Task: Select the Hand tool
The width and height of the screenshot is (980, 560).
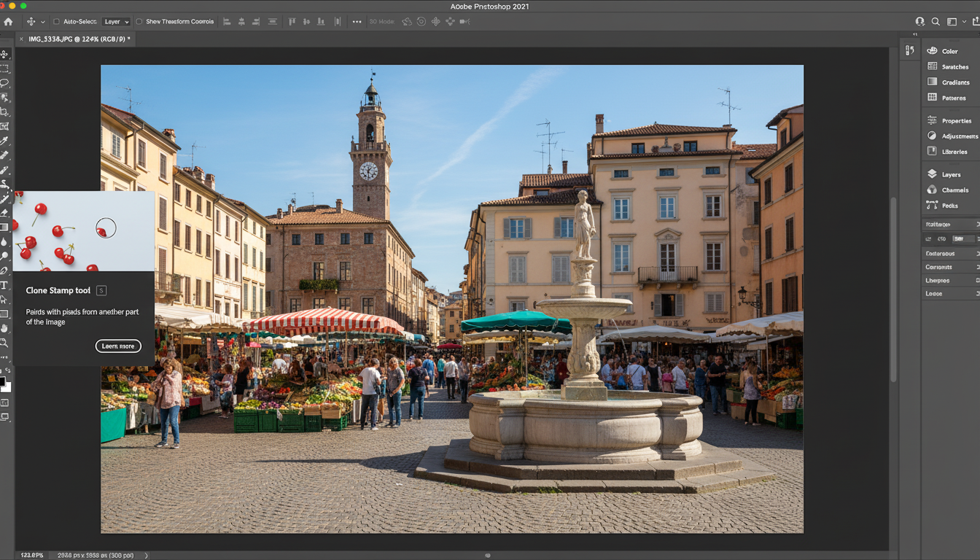Action: coord(4,328)
